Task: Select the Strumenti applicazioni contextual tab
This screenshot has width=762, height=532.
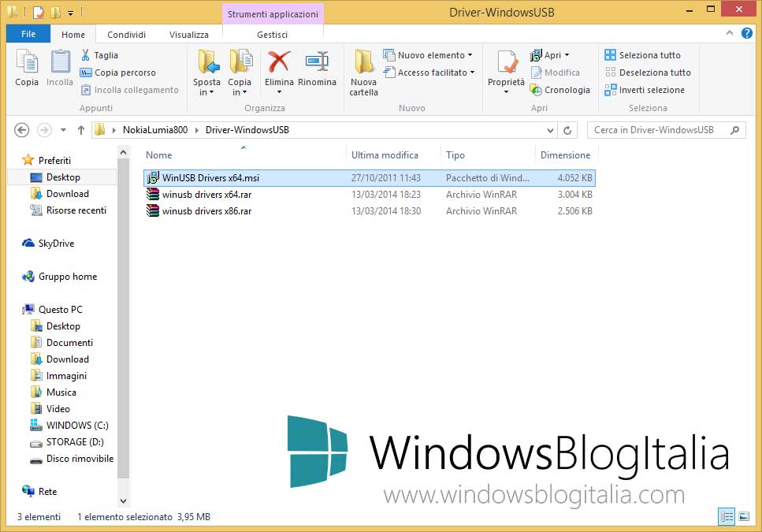Action: point(273,14)
